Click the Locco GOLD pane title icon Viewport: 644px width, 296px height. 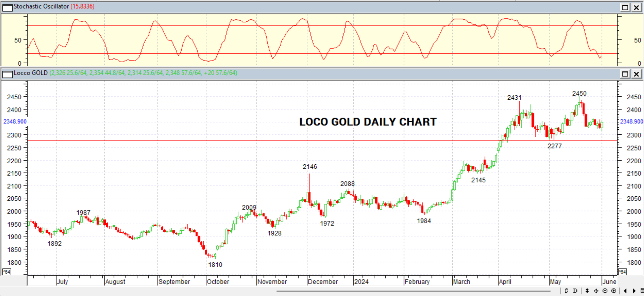click(x=7, y=74)
